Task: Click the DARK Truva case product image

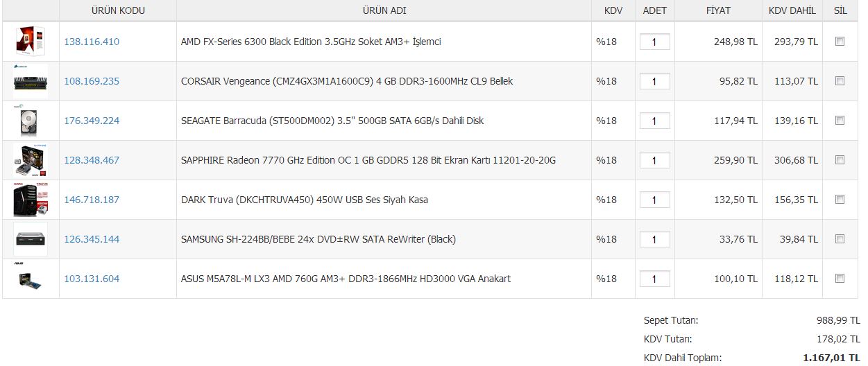Action: pos(31,200)
